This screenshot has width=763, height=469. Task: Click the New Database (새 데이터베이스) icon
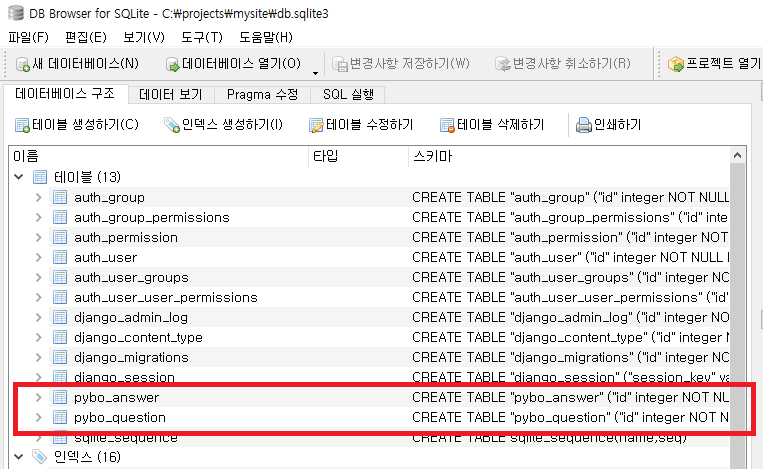22,64
